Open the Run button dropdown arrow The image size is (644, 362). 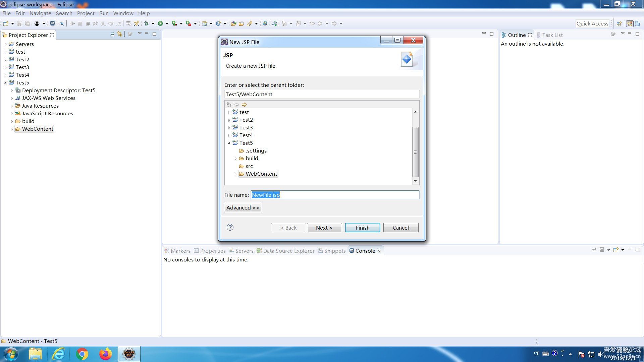pyautogui.click(x=167, y=23)
